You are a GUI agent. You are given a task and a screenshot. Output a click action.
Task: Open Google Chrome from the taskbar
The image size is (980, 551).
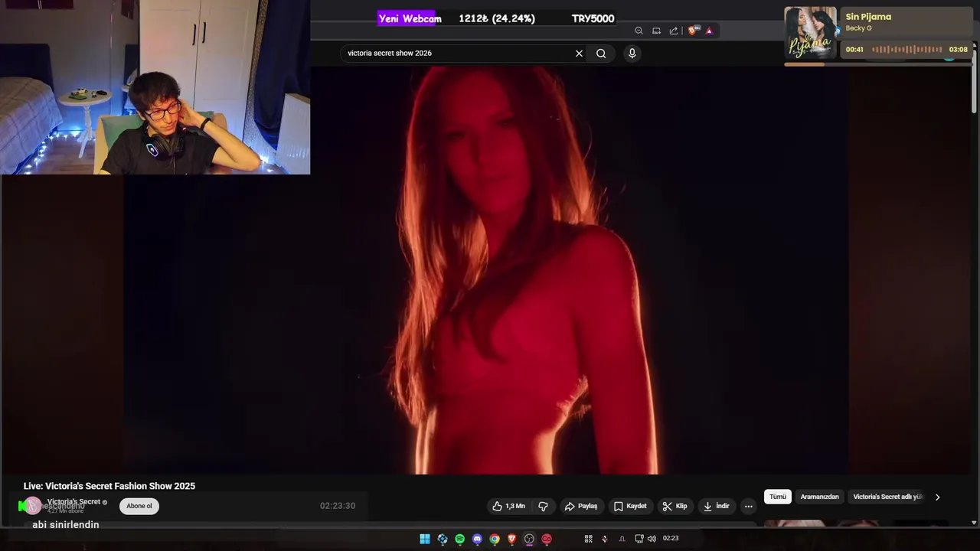click(x=495, y=539)
